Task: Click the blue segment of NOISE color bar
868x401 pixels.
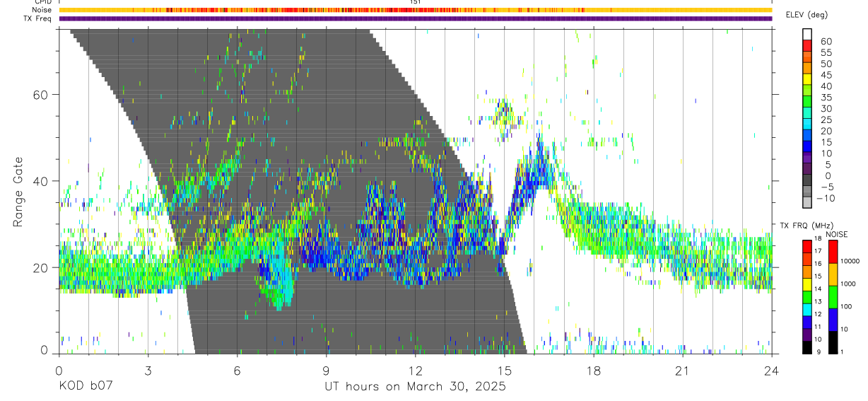Action: (x=833, y=319)
